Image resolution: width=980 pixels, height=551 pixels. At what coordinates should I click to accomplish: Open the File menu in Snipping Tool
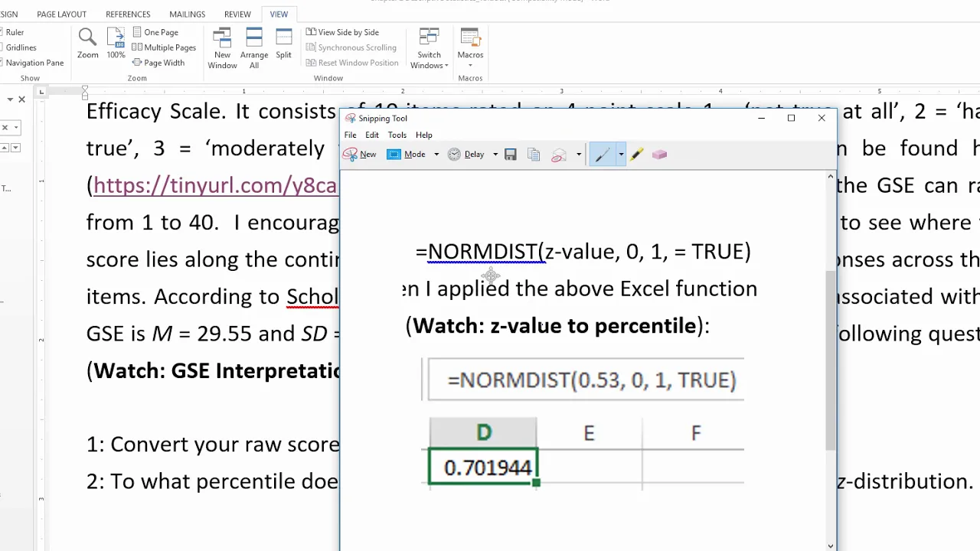coord(350,135)
